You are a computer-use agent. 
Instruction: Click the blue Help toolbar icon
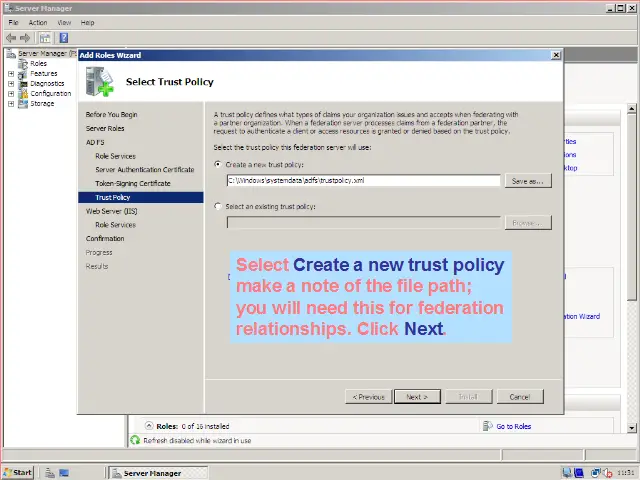[x=64, y=38]
